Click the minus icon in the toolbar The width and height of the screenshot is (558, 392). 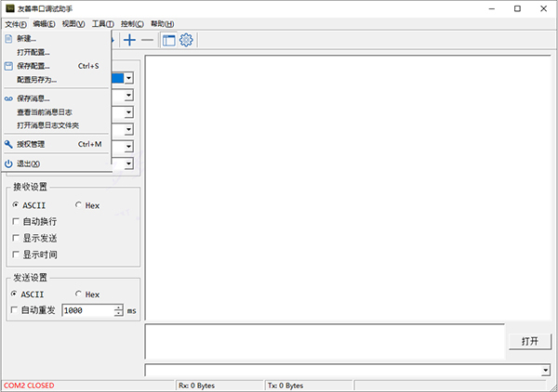coord(147,40)
